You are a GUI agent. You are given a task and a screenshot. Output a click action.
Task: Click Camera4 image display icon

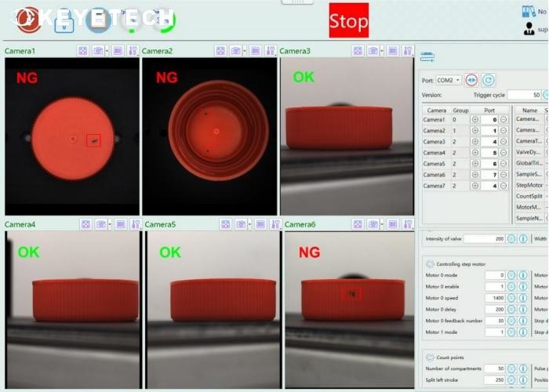(x=120, y=224)
